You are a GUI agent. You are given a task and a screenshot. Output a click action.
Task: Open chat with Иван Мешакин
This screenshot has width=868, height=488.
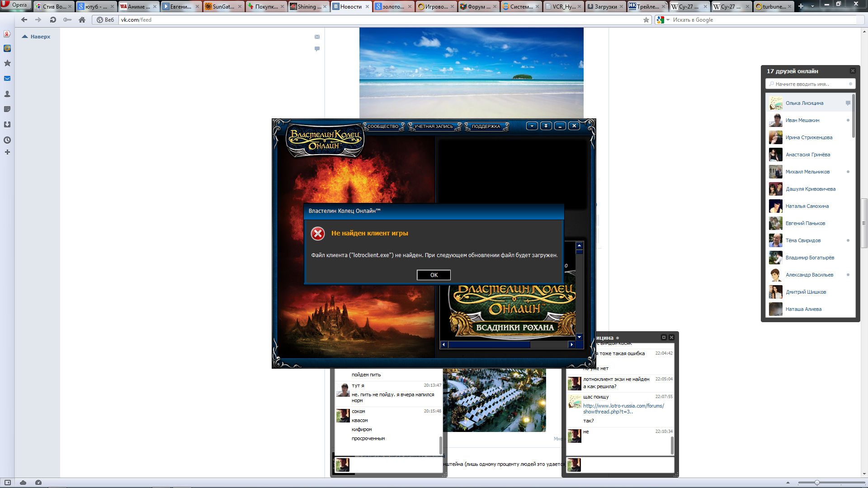pos(808,120)
